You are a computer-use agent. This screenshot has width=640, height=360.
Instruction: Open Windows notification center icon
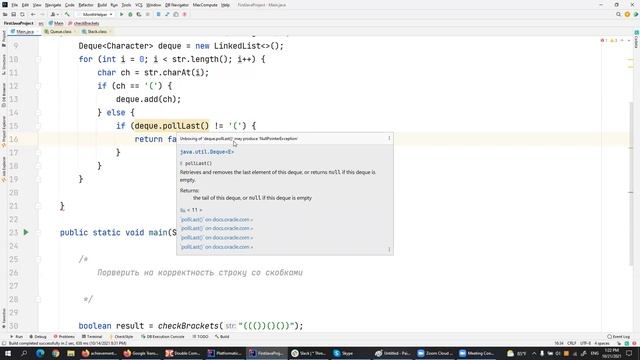629,353
